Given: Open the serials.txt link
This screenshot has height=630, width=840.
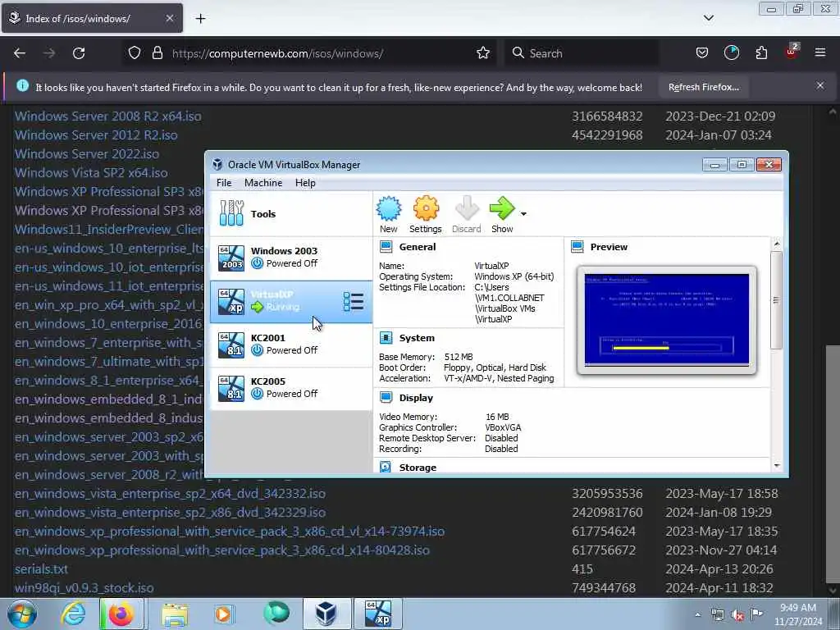Looking at the screenshot, I should coord(41,569).
